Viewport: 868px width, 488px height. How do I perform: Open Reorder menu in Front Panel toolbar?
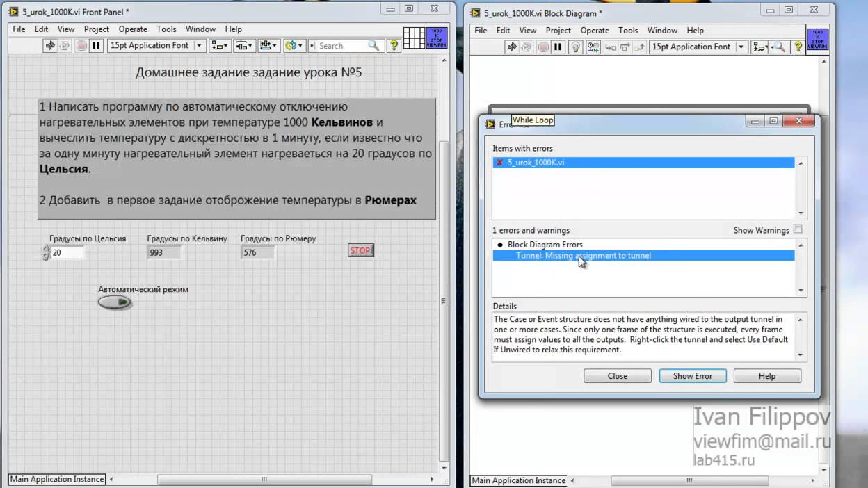(294, 46)
